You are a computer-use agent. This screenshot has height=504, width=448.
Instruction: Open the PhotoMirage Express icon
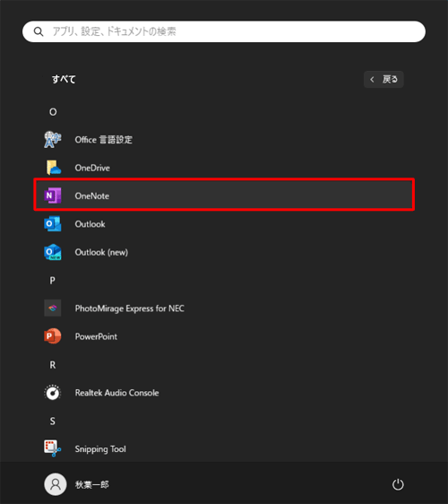53,308
